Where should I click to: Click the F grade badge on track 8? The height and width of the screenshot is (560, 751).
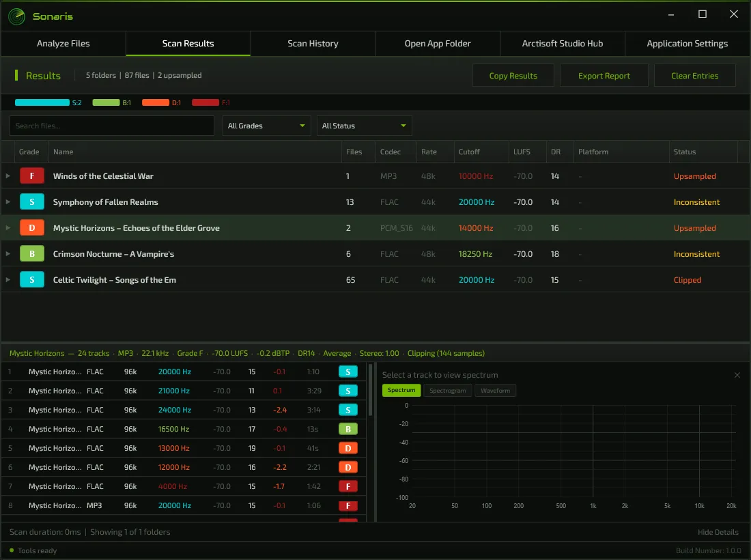pyautogui.click(x=348, y=506)
